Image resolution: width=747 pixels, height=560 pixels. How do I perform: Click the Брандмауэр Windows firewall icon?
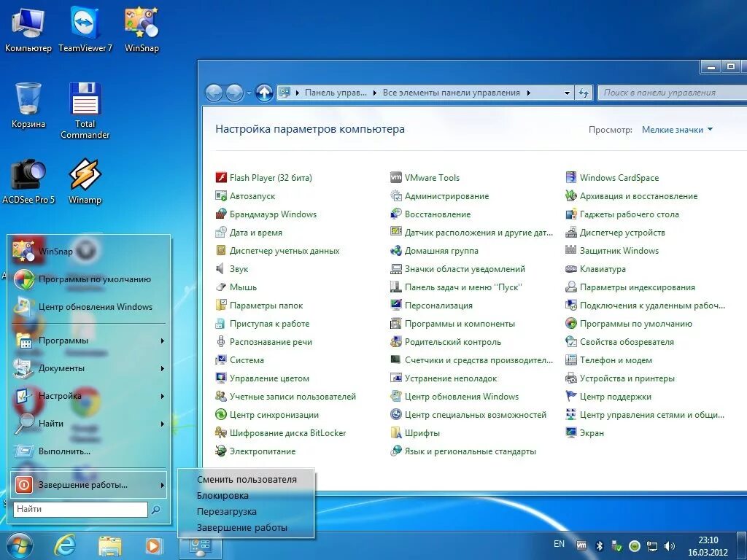click(x=220, y=214)
